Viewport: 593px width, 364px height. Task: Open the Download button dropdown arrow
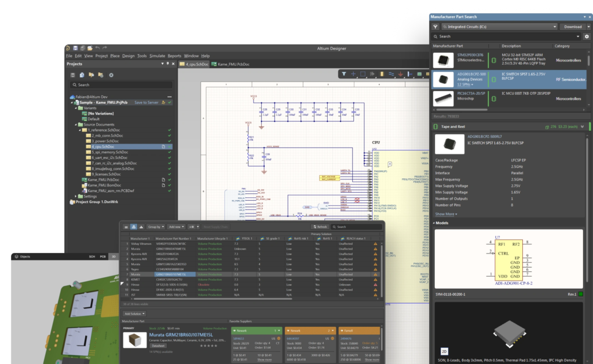[x=588, y=27]
